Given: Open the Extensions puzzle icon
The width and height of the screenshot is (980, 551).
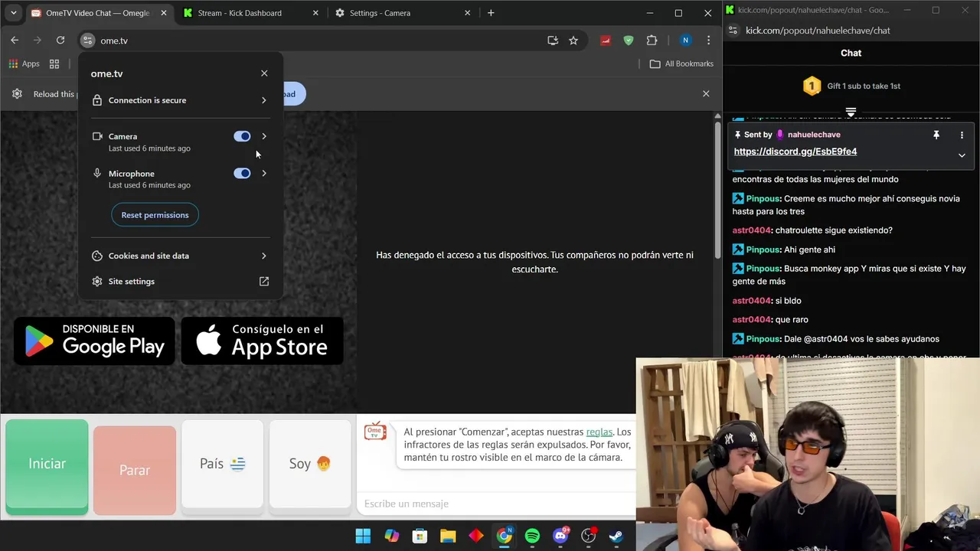Looking at the screenshot, I should 652,41.
